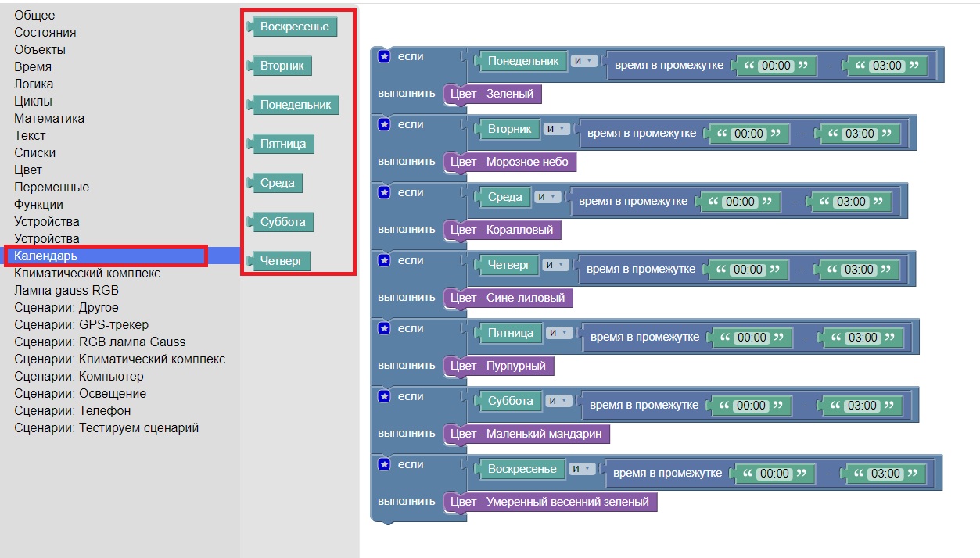Open the Объекты category
Screen dimensions: 980x558
(x=40, y=50)
